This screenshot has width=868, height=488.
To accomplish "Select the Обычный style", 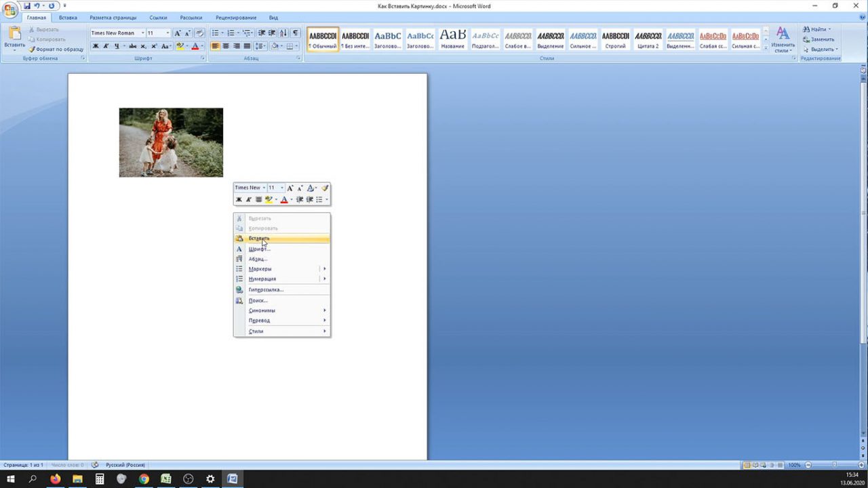I will click(323, 39).
